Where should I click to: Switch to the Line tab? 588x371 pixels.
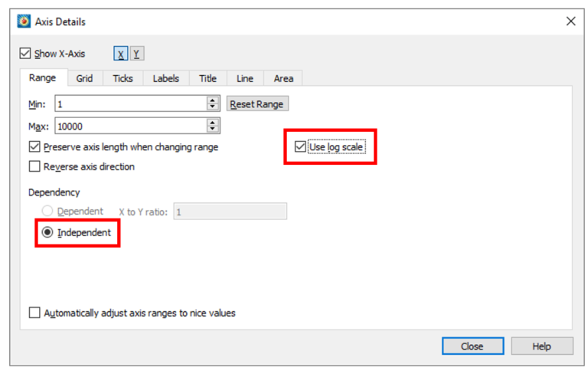(x=245, y=78)
